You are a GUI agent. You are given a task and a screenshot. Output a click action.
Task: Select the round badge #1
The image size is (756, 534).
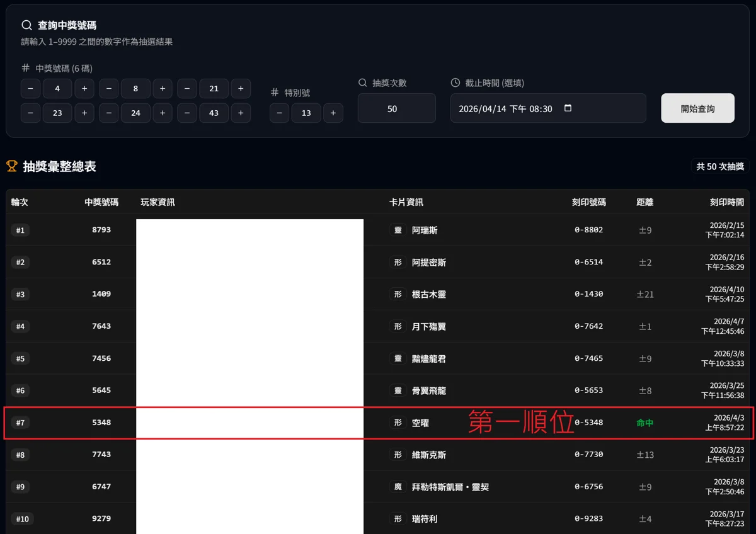(x=20, y=230)
